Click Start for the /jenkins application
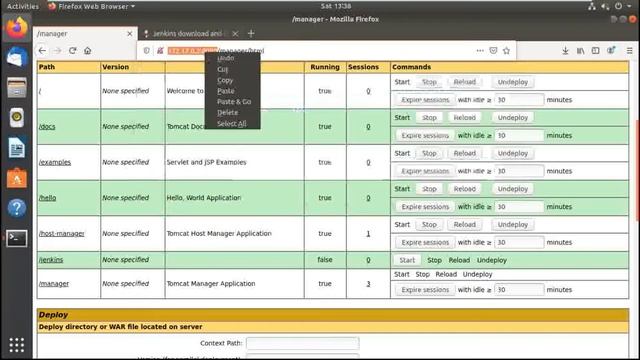Image resolution: width=640 pixels, height=360 pixels. click(x=407, y=260)
